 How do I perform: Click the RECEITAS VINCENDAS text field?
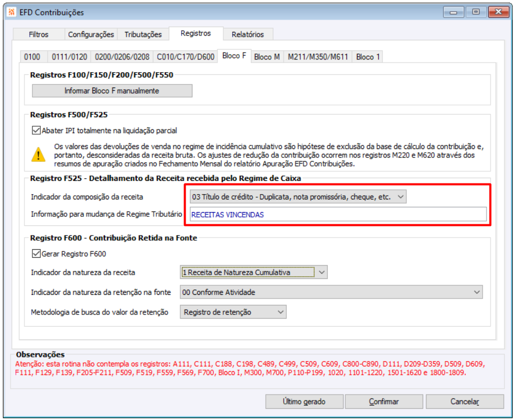[x=338, y=214]
